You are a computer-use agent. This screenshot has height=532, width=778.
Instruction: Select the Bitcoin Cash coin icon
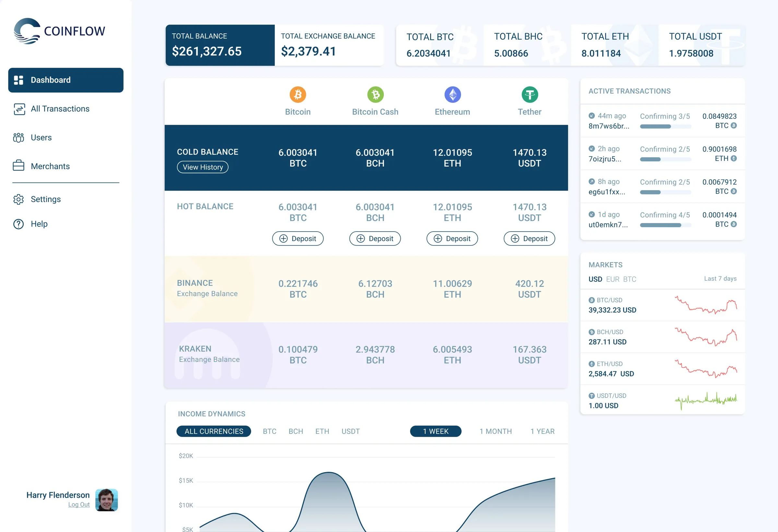[x=375, y=95]
